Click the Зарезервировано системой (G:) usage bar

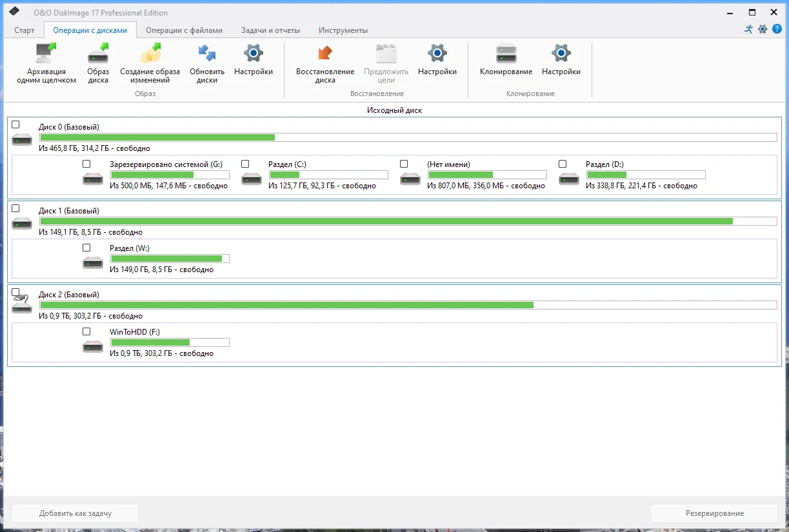(170, 175)
